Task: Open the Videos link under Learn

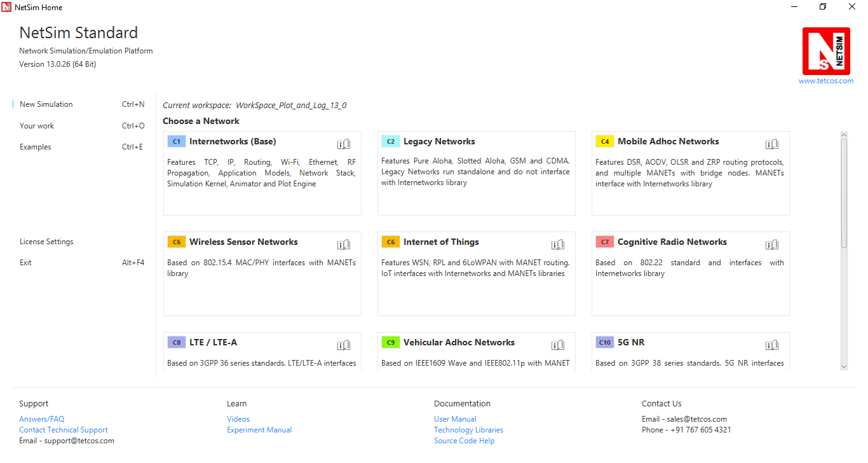Action: coord(238,419)
